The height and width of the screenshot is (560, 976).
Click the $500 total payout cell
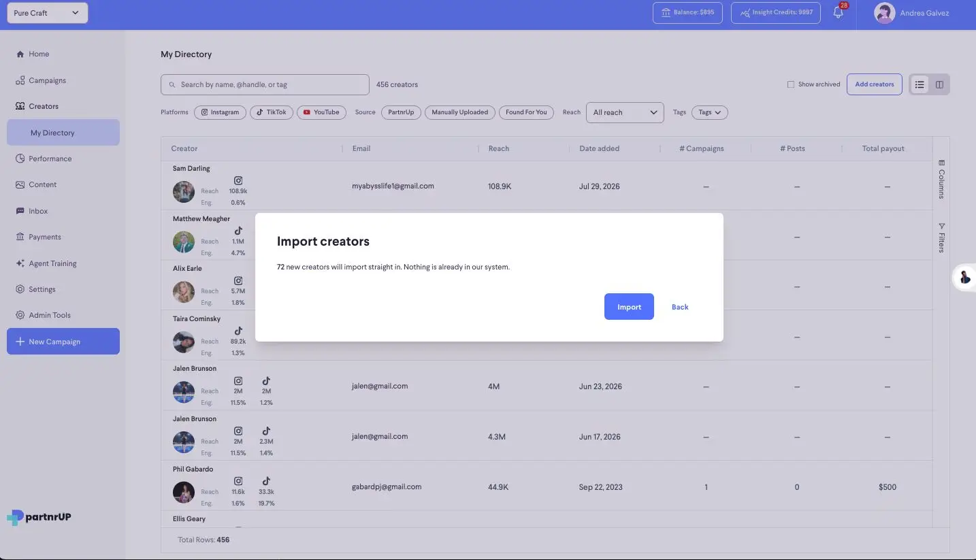click(x=888, y=487)
